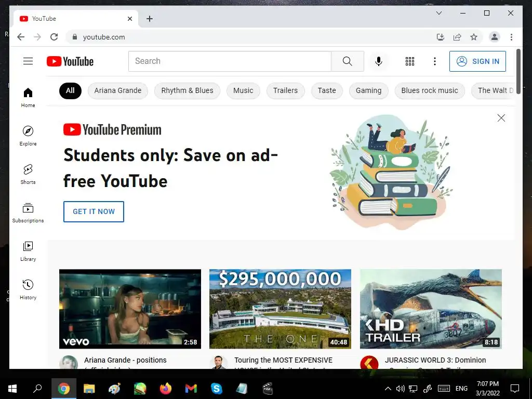Click 'Ariana Grande - positions' video title
Viewport: 532px width, 399px height.
[x=125, y=360]
